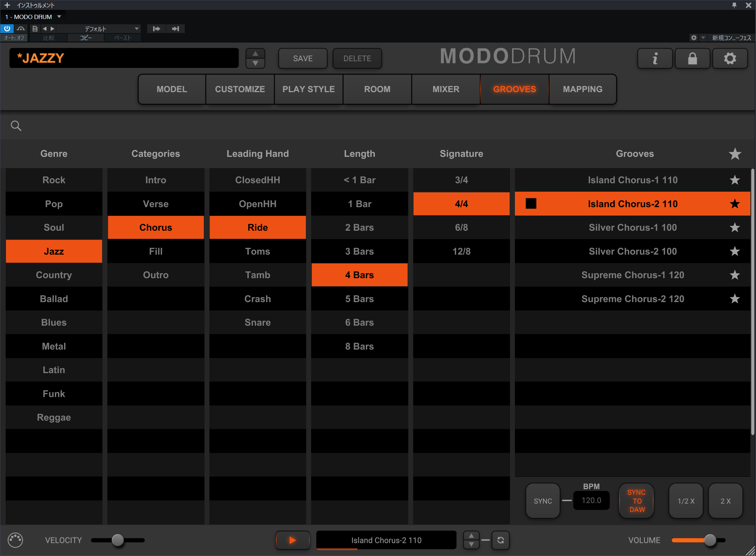Image resolution: width=756 pixels, height=556 pixels.
Task: Go to the ROOM tab
Action: (x=377, y=89)
